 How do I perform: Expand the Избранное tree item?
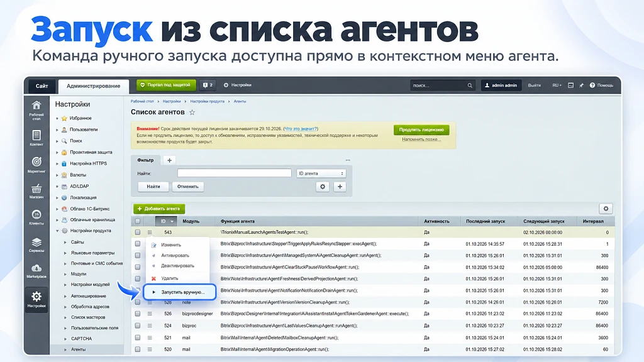(57, 118)
